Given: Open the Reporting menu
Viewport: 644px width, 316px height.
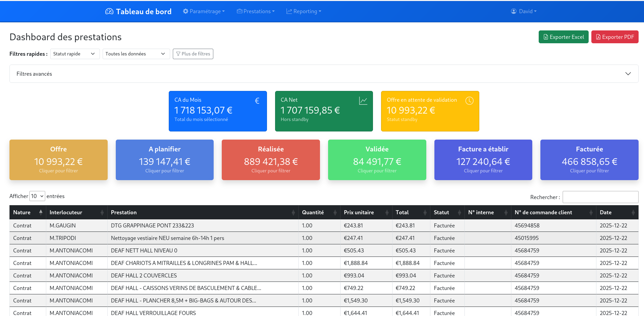Looking at the screenshot, I should [x=304, y=11].
